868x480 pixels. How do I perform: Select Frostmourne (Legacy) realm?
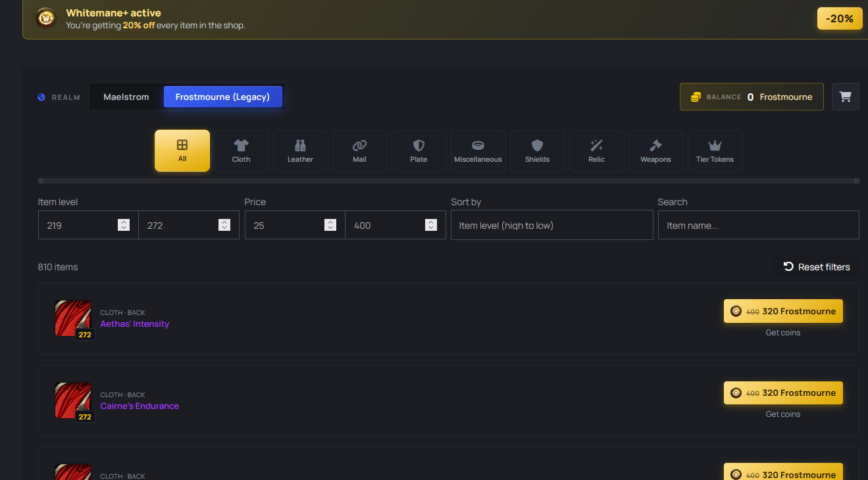222,97
